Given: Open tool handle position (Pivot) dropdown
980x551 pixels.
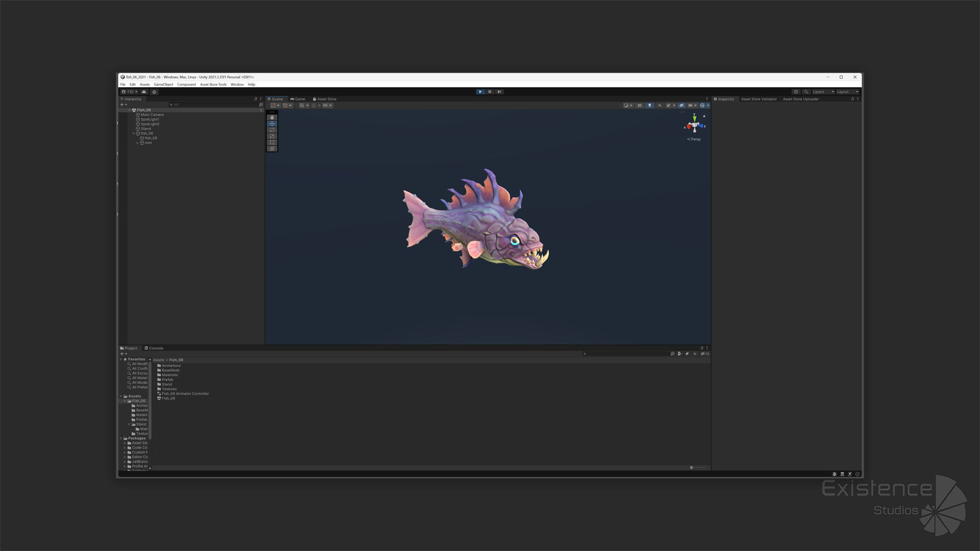Looking at the screenshot, I should click(x=275, y=105).
